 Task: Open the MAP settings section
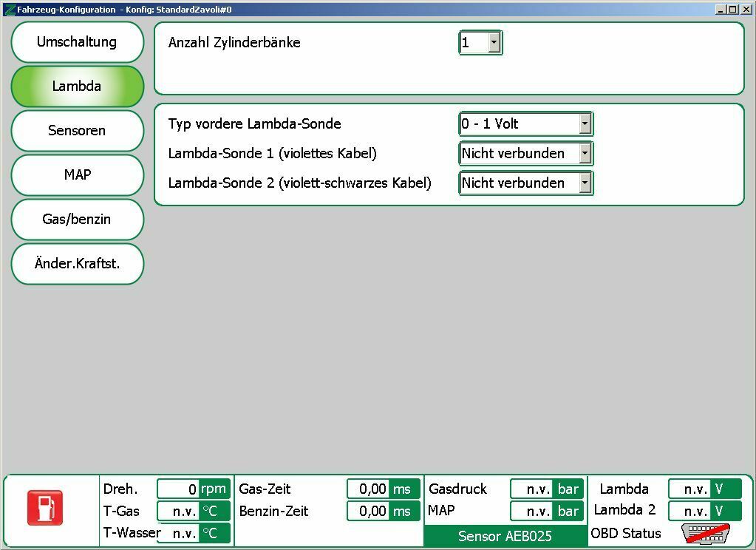[x=77, y=175]
